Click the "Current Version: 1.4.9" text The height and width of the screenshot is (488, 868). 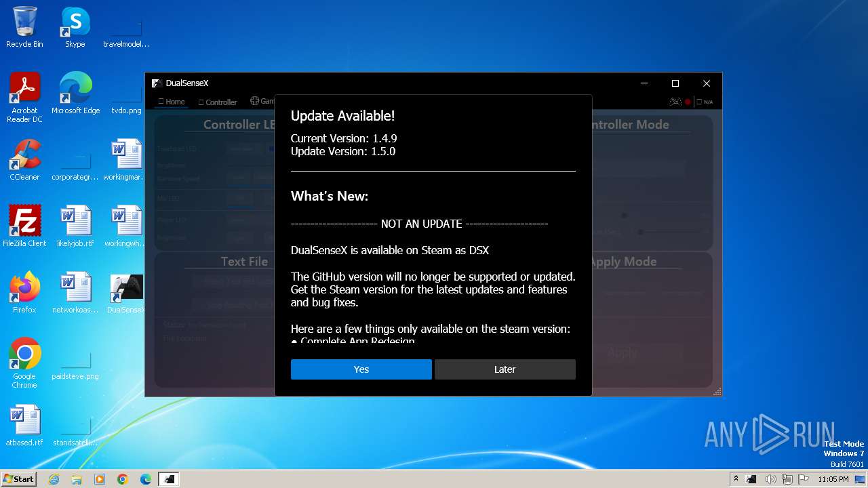(x=344, y=138)
